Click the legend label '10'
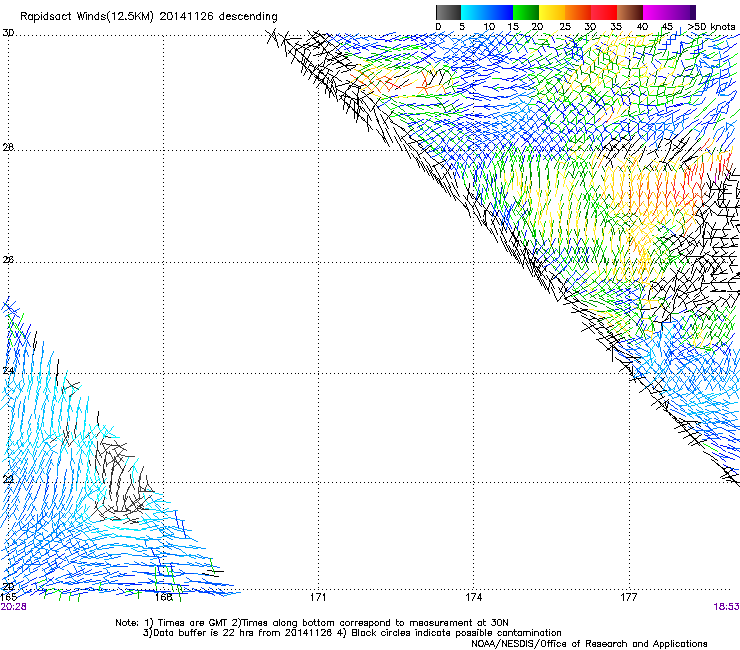740x650 pixels. (489, 27)
